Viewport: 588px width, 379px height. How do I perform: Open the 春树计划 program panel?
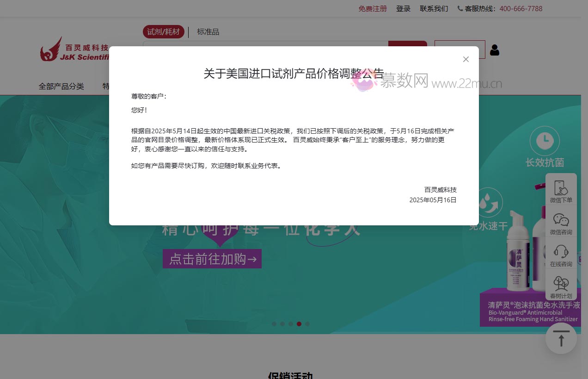tap(561, 286)
